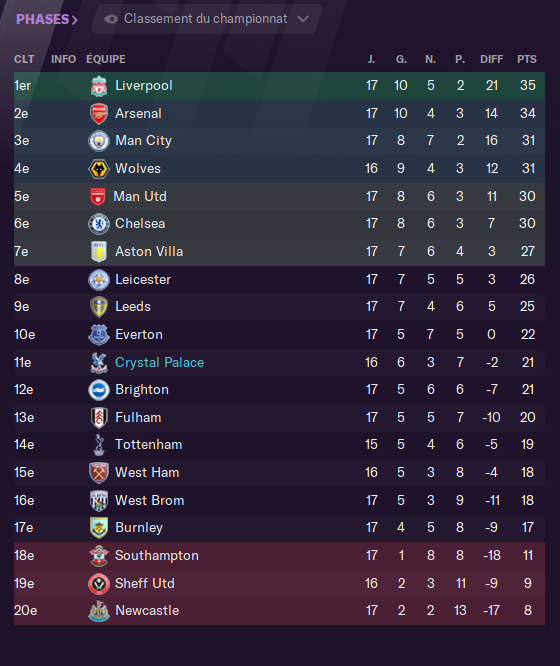560x666 pixels.
Task: Click the Chelsea club crest
Action: tap(99, 224)
